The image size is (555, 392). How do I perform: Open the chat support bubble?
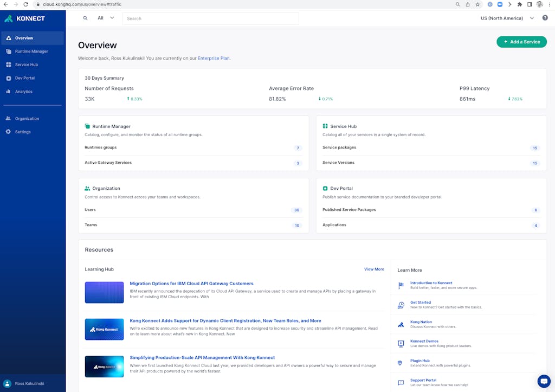pos(544,381)
